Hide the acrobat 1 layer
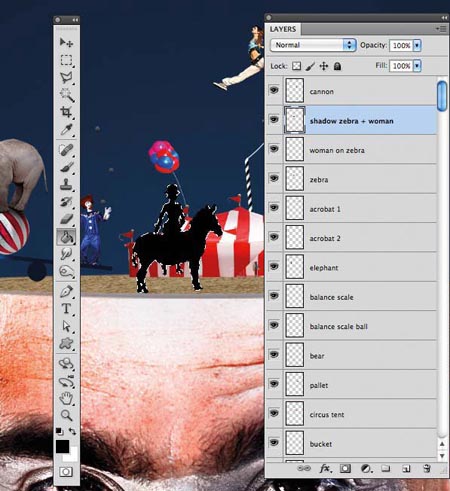Screen dimensions: 450x491 274,207
